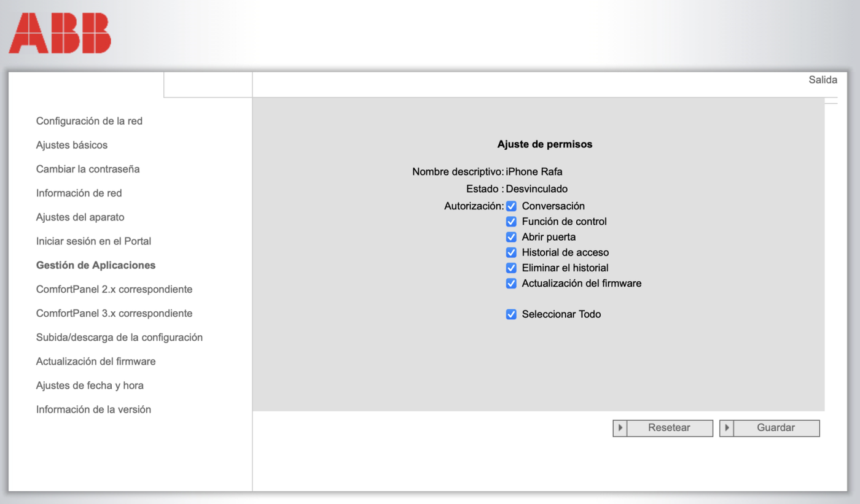Click the arrow icon beside Guardar

tap(727, 428)
